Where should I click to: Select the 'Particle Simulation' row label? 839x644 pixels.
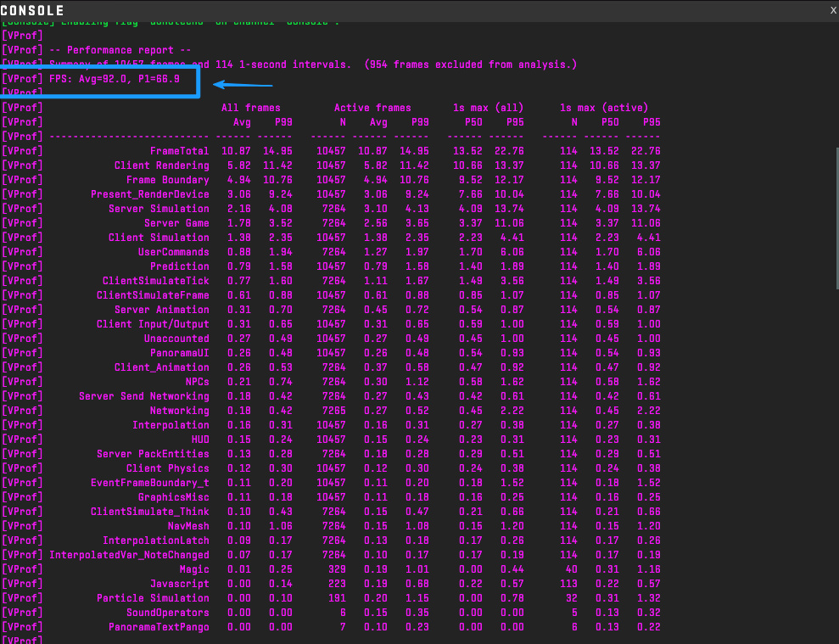(x=153, y=600)
